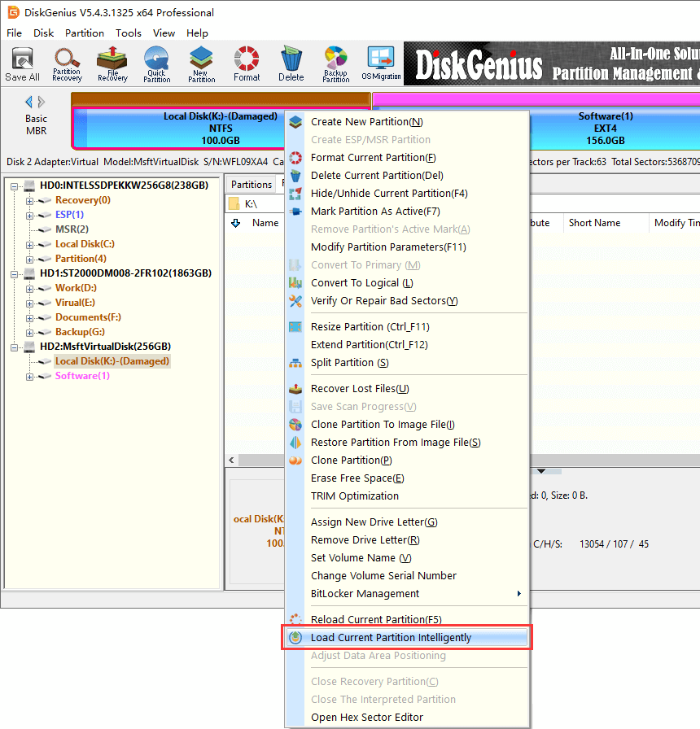
Task: Choose Recover Lost Files(U) from context menu
Action: click(x=360, y=389)
